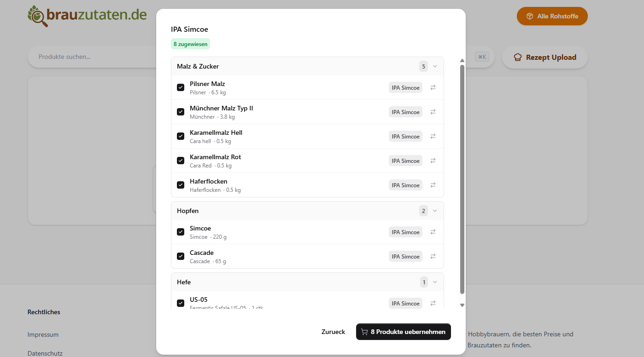The width and height of the screenshot is (644, 357).
Task: Click the Zurueck button
Action: click(333, 332)
